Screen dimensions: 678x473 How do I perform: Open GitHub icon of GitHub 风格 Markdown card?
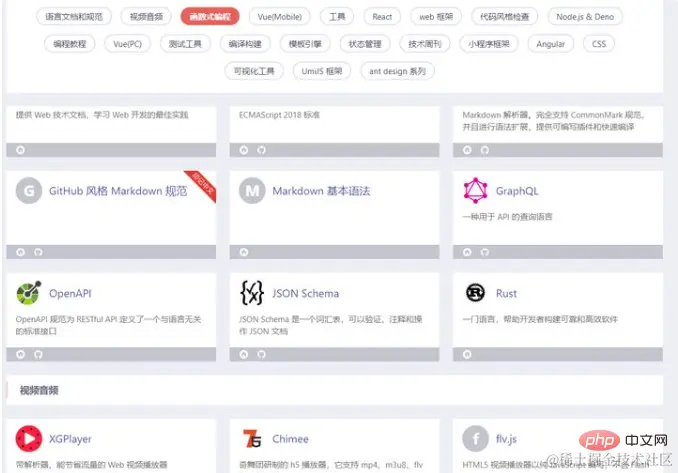point(38,252)
